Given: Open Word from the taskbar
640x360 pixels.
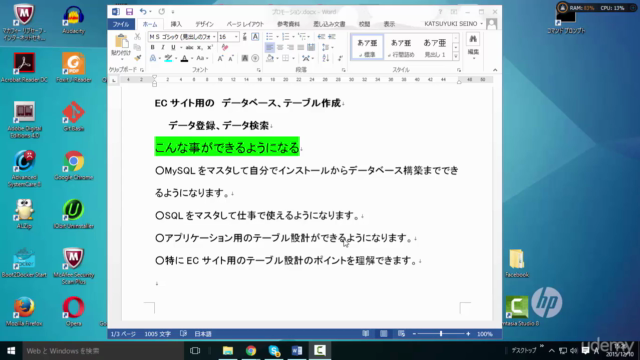Looking at the screenshot, I should coord(297,350).
